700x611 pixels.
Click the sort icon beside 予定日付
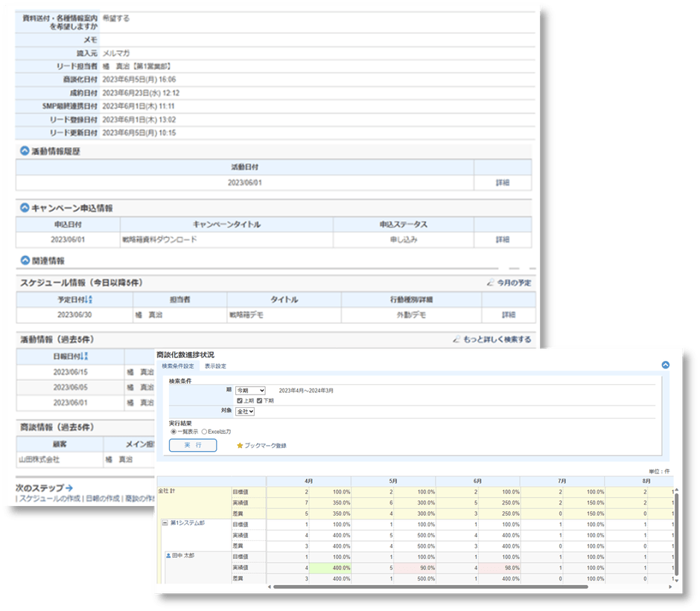(x=90, y=300)
